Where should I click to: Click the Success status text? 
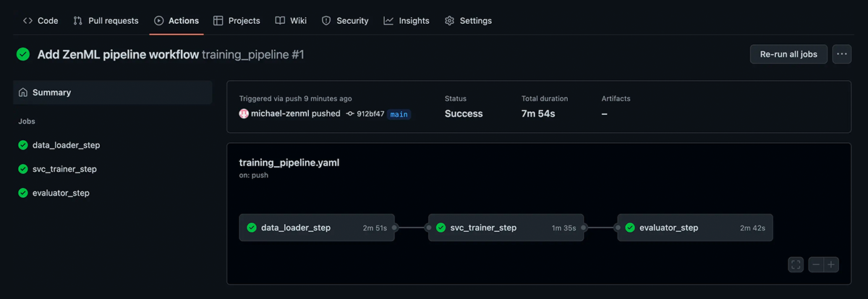pyautogui.click(x=464, y=113)
